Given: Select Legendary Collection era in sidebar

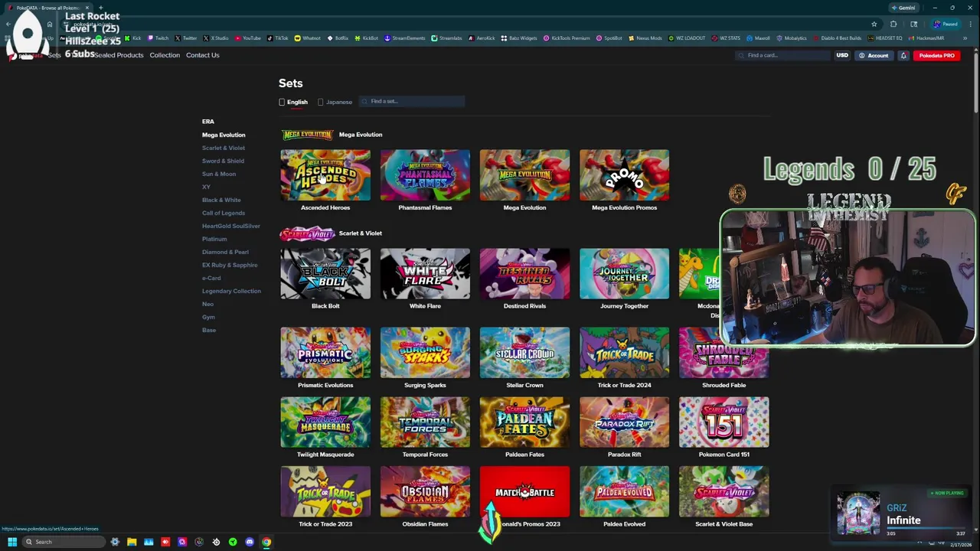Looking at the screenshot, I should pyautogui.click(x=231, y=291).
